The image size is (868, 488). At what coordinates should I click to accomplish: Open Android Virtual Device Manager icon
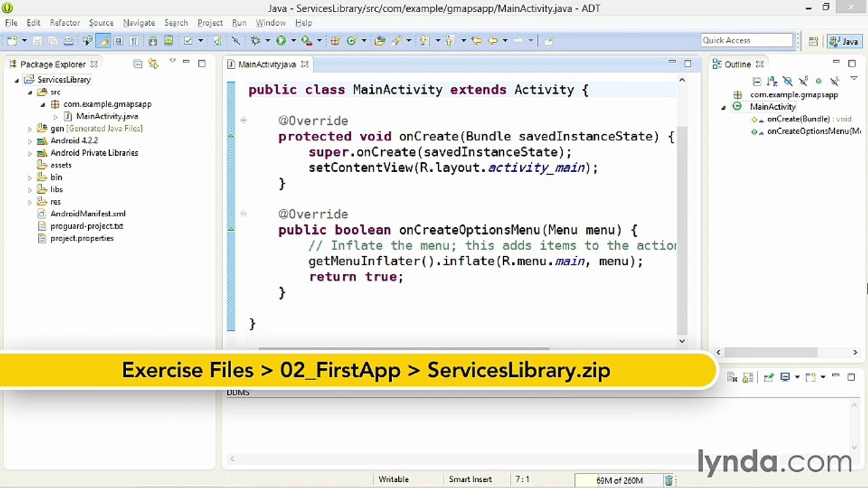click(x=168, y=41)
